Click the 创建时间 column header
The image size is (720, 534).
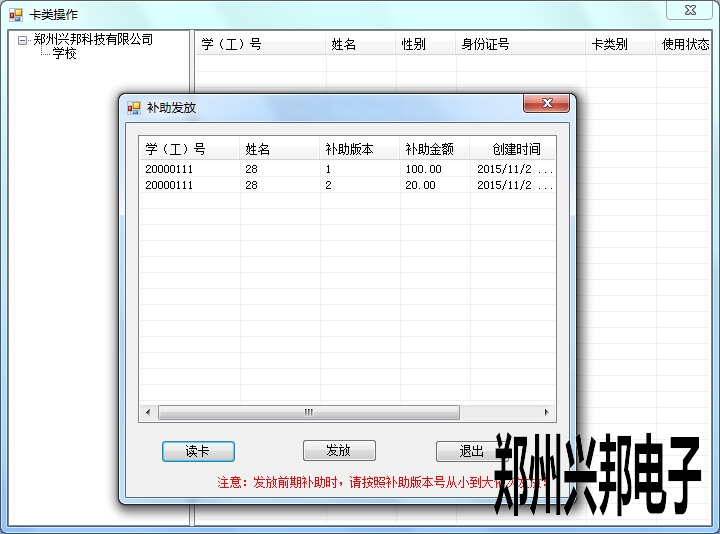point(515,149)
